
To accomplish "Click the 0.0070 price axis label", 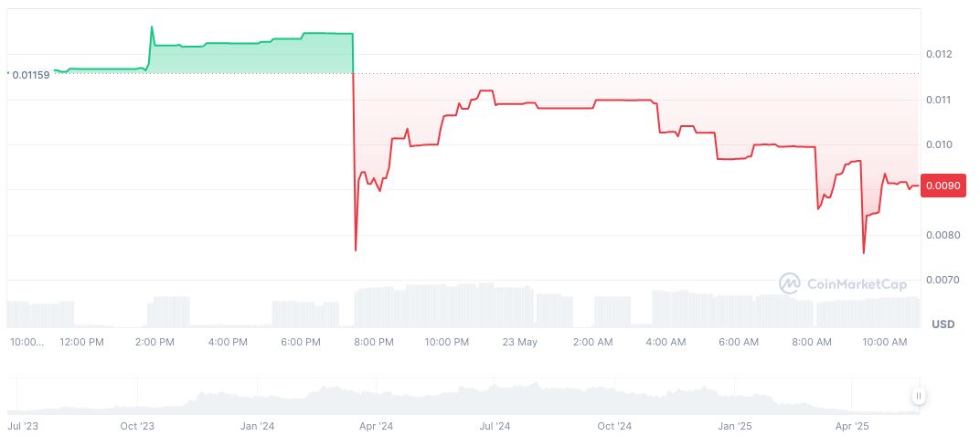I will click(942, 280).
